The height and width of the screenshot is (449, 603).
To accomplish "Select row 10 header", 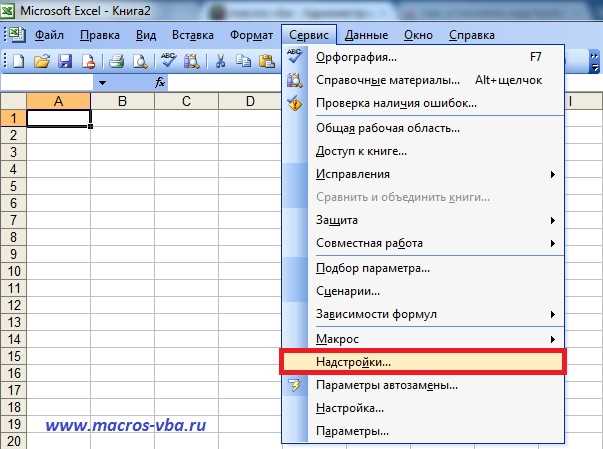I will (13, 271).
